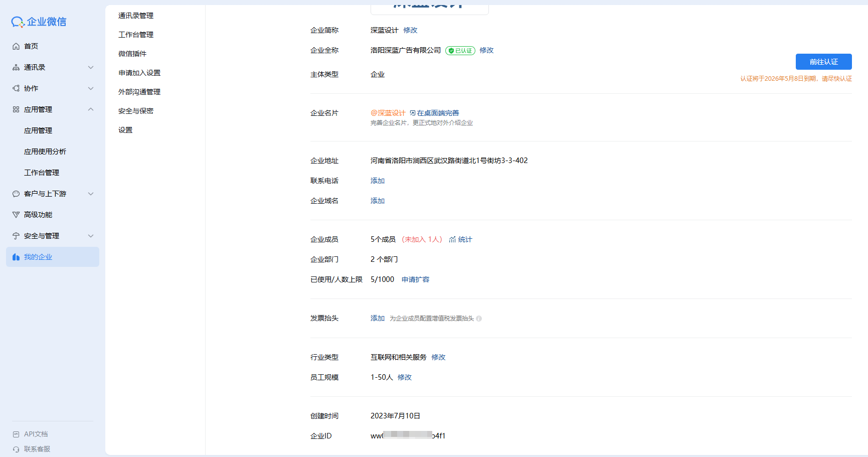Click the partially masked 企业ID value
This screenshot has width=868, height=457.
click(x=408, y=436)
